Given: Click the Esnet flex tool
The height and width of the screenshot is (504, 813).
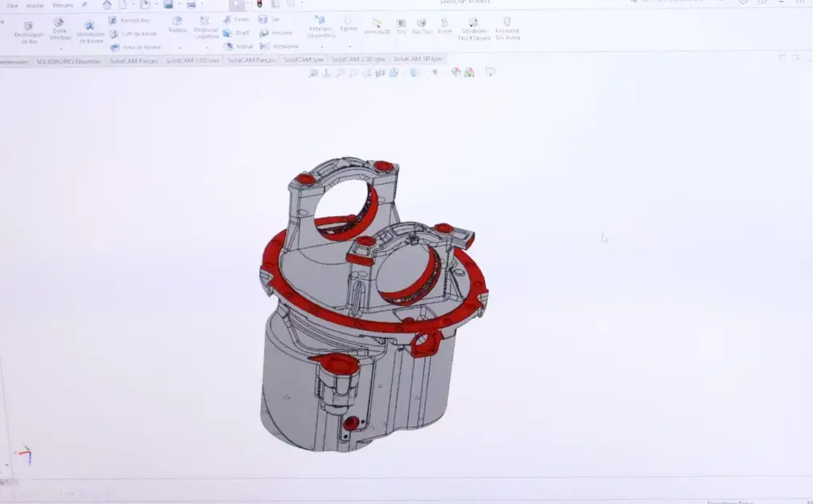Looking at the screenshot, I should click(445, 26).
